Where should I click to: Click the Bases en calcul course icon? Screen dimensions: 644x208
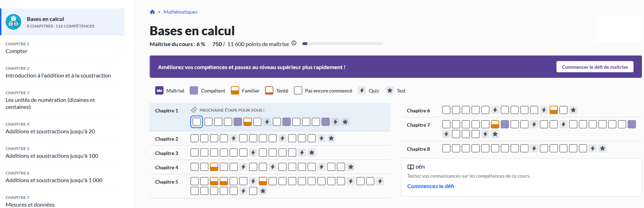click(14, 22)
